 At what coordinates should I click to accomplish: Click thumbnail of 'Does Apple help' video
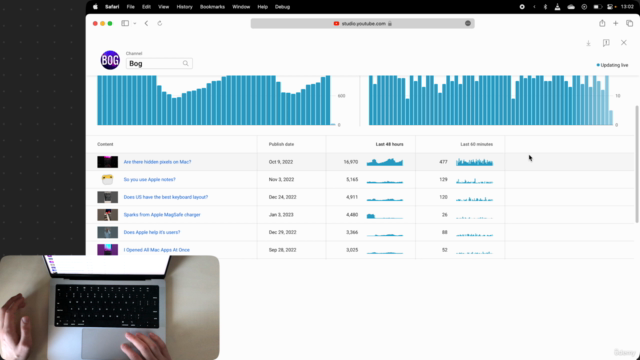(107, 232)
